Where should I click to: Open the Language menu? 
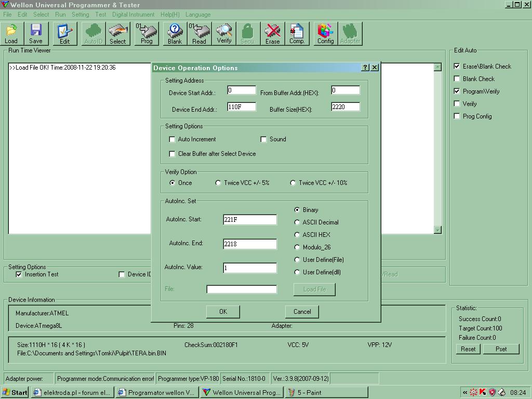[x=198, y=15]
